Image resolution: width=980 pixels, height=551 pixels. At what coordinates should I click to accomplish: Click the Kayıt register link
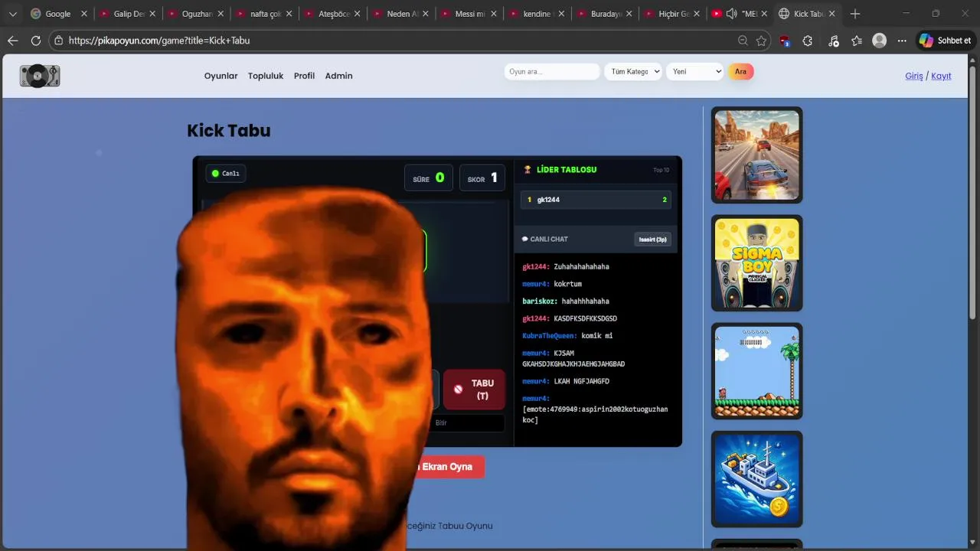[941, 76]
